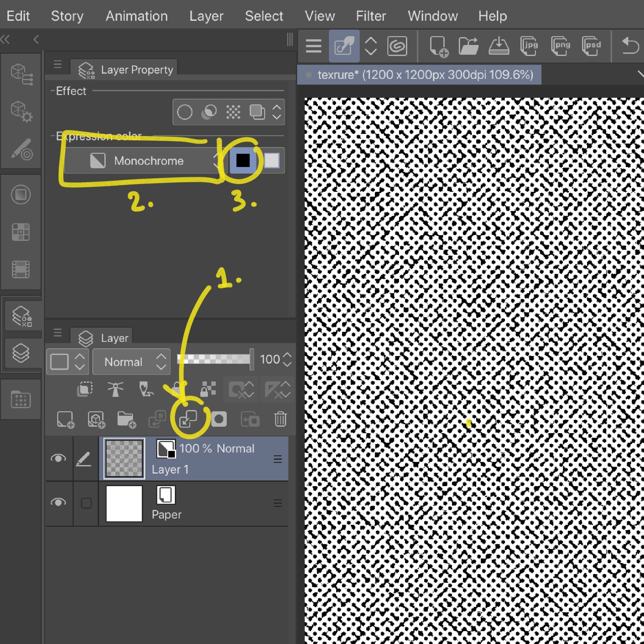
Task: Click the create layer mask icon
Action: [219, 419]
